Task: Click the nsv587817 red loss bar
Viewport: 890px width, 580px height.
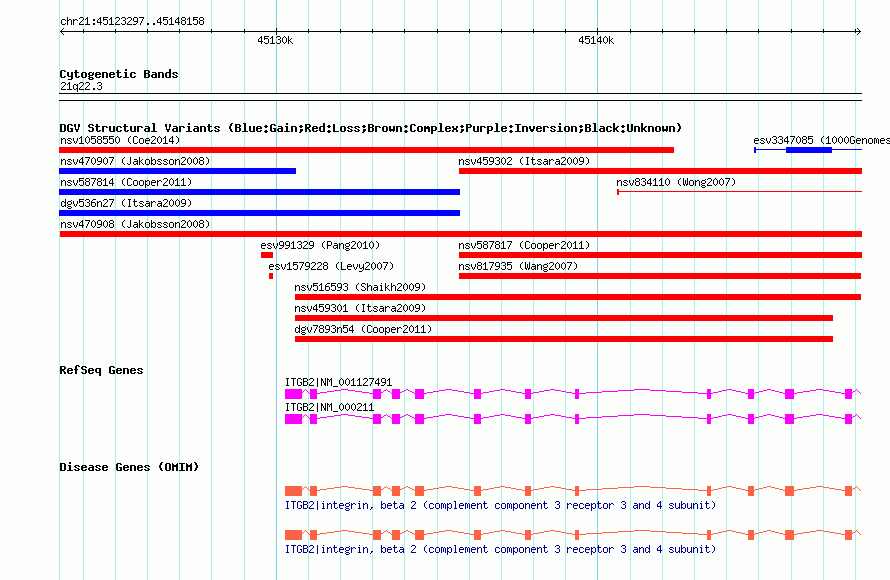Action: (x=660, y=255)
